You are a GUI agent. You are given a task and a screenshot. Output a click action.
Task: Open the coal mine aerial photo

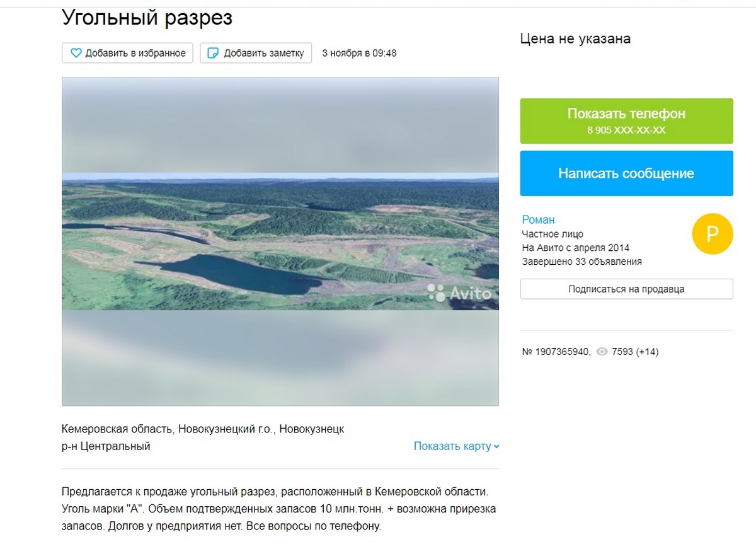coord(280,241)
